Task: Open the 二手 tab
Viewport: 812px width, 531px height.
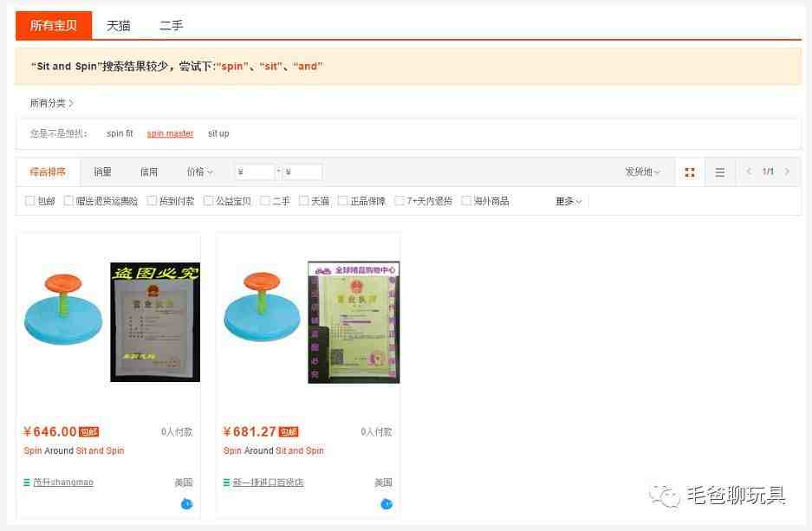Action: click(171, 25)
